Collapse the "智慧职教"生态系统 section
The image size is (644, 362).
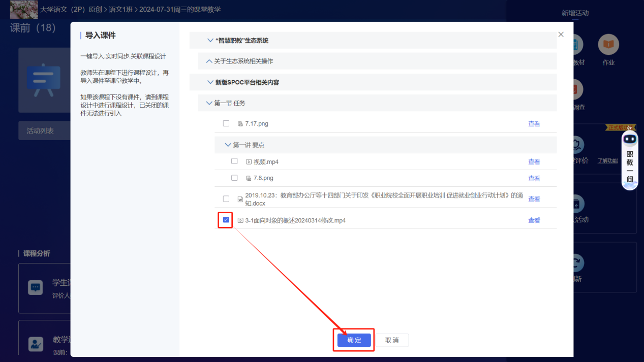coord(210,41)
